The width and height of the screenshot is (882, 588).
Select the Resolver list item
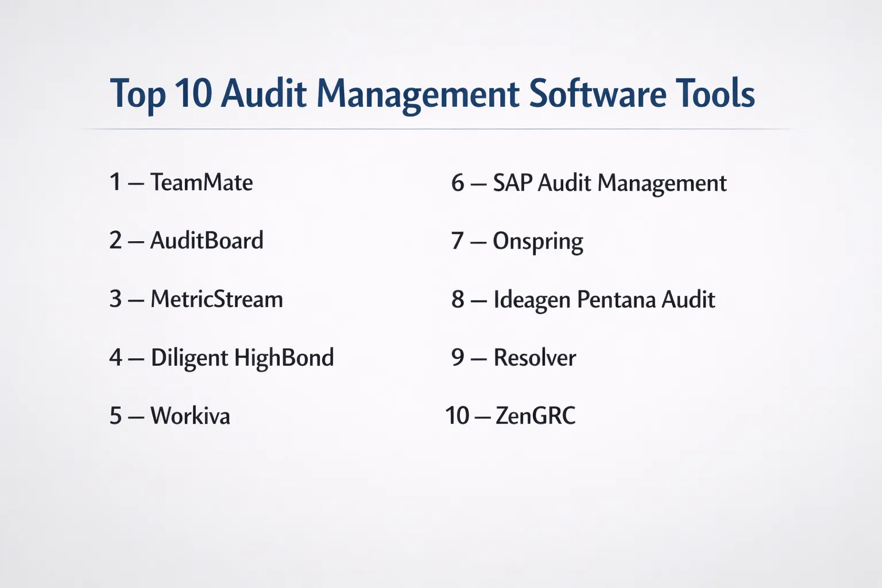[x=535, y=358]
